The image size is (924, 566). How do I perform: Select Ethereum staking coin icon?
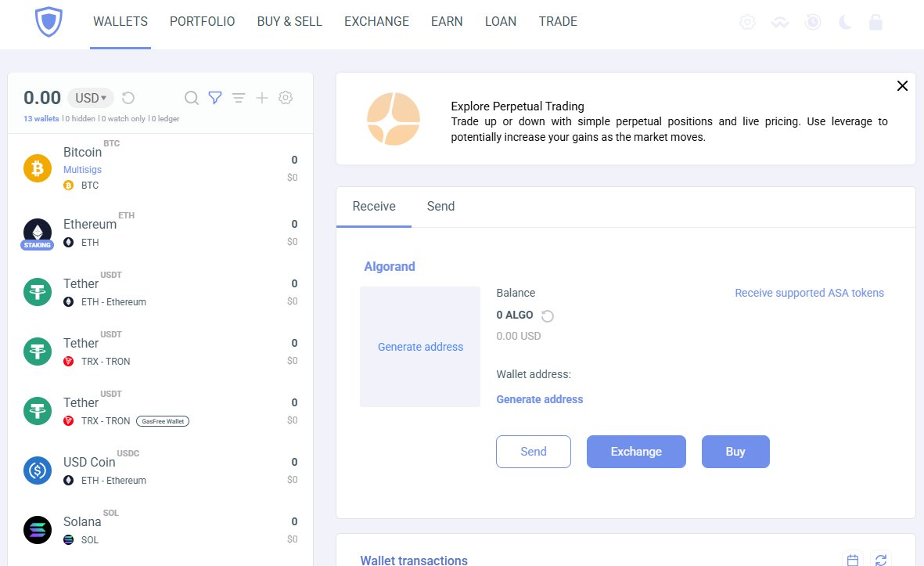pyautogui.click(x=37, y=233)
